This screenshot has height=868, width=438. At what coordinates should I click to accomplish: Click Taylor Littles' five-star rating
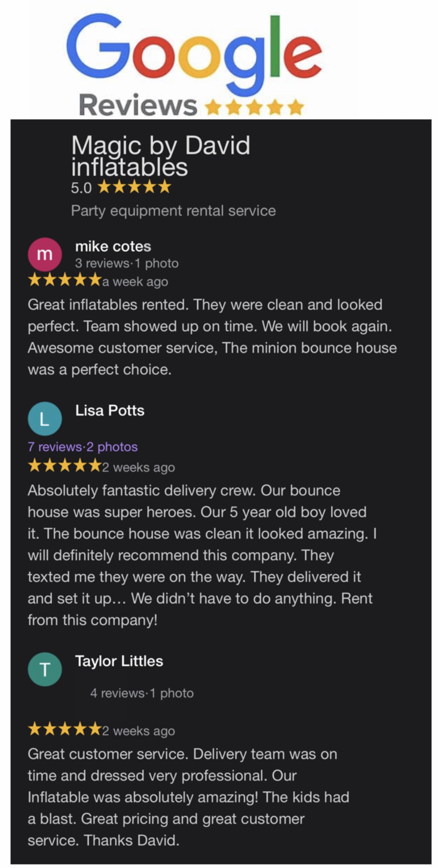64,729
